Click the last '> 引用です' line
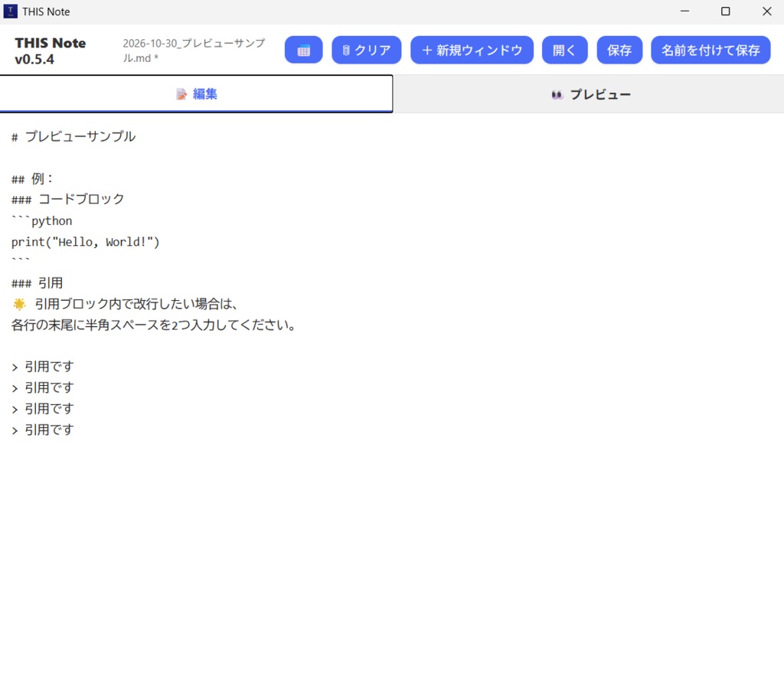This screenshot has width=784, height=686. 43,430
